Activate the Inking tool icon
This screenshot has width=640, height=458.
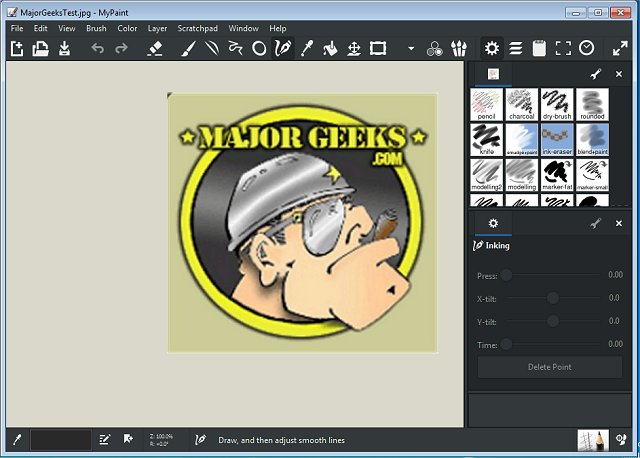pyautogui.click(x=283, y=48)
